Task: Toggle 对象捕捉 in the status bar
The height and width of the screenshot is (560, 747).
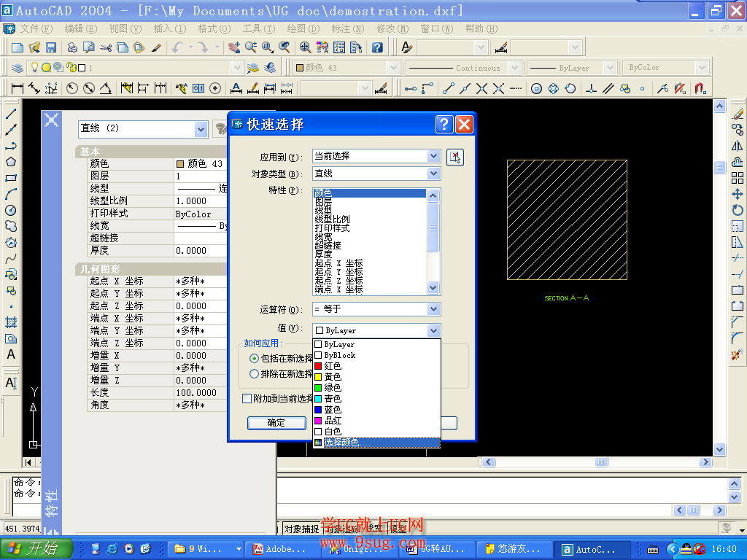Action: [301, 529]
